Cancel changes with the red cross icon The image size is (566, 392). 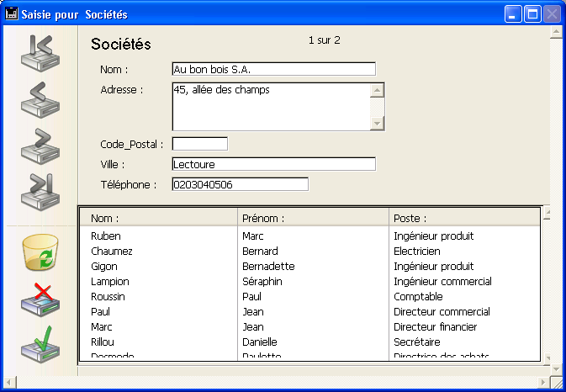point(40,300)
